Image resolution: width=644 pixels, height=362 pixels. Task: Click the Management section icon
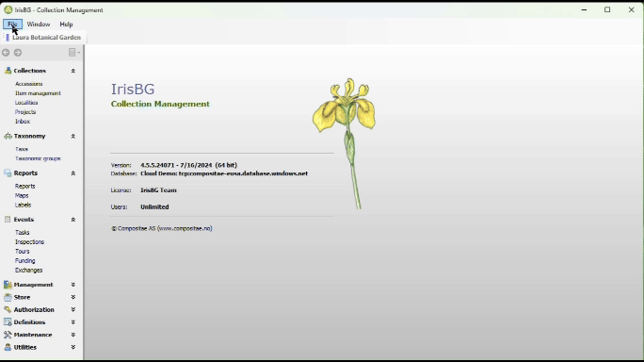click(x=8, y=285)
